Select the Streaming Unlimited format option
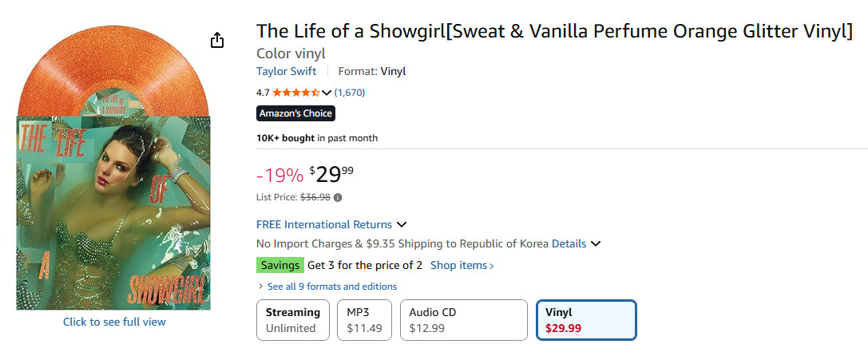Image resolution: width=868 pixels, height=344 pixels. [292, 320]
